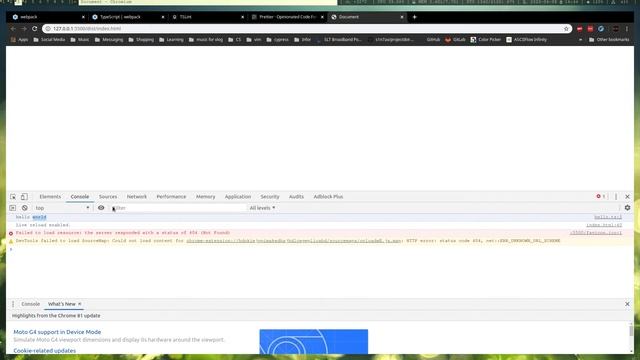Open the Audits panel

(296, 197)
